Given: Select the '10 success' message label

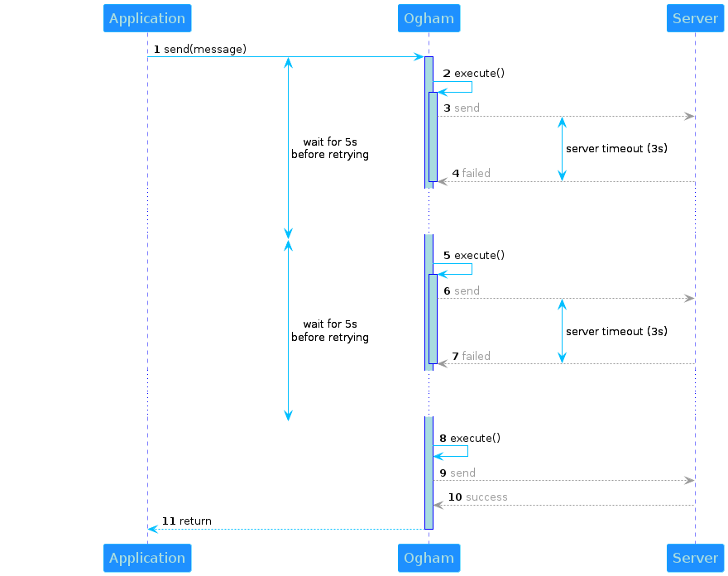Looking at the screenshot, I should 478,497.
